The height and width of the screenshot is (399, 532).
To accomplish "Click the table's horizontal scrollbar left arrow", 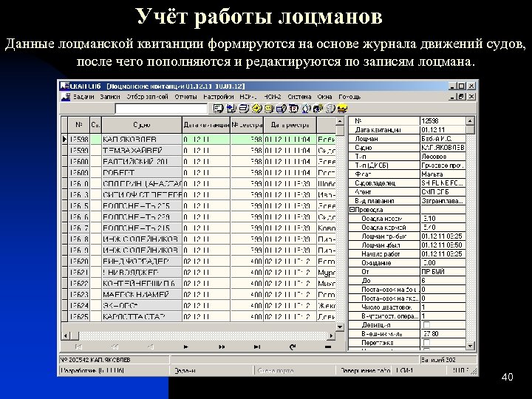I will tap(66, 336).
